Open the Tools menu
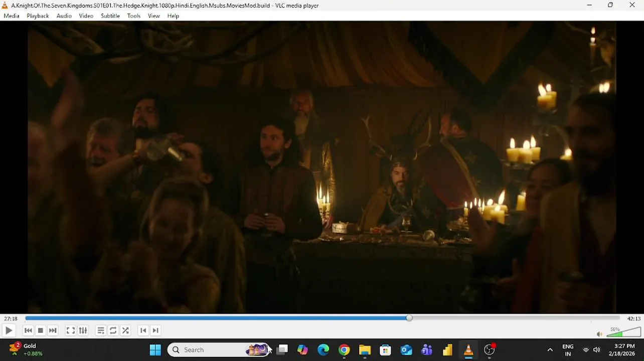The height and width of the screenshot is (361, 644). [134, 16]
